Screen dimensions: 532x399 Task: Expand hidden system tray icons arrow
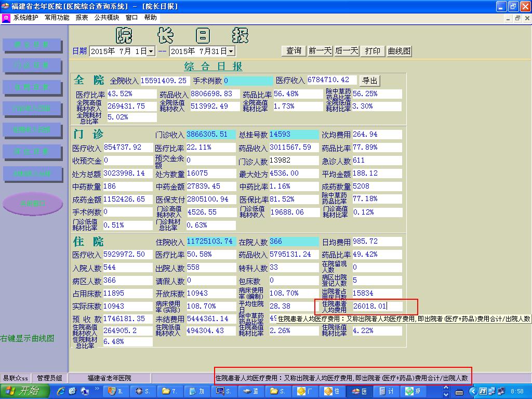[473, 392]
